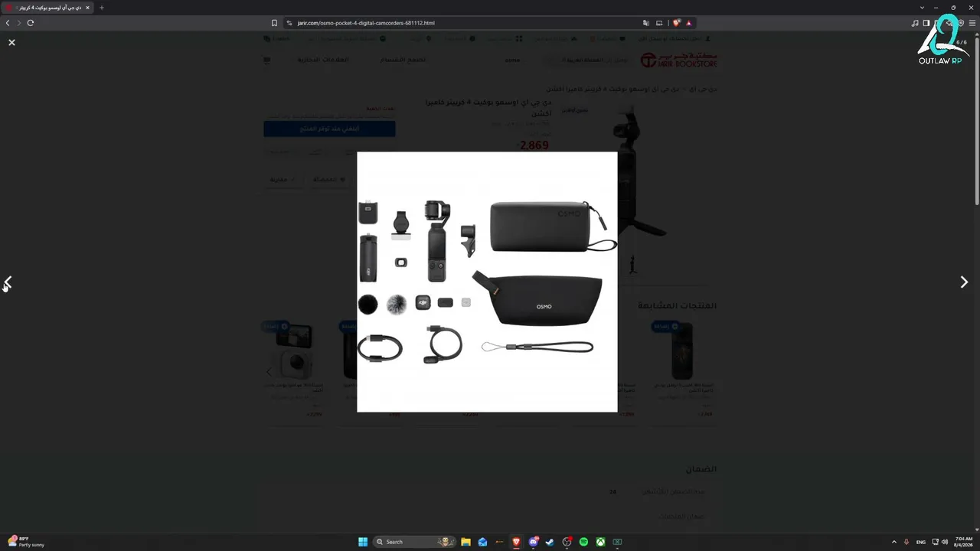Open a new browser tab

101,8
